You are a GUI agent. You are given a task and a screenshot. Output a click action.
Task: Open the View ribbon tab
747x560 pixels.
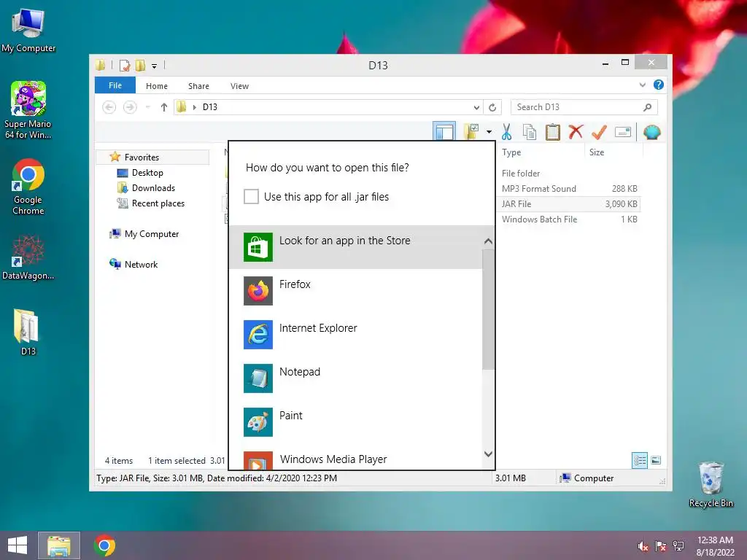coord(239,86)
